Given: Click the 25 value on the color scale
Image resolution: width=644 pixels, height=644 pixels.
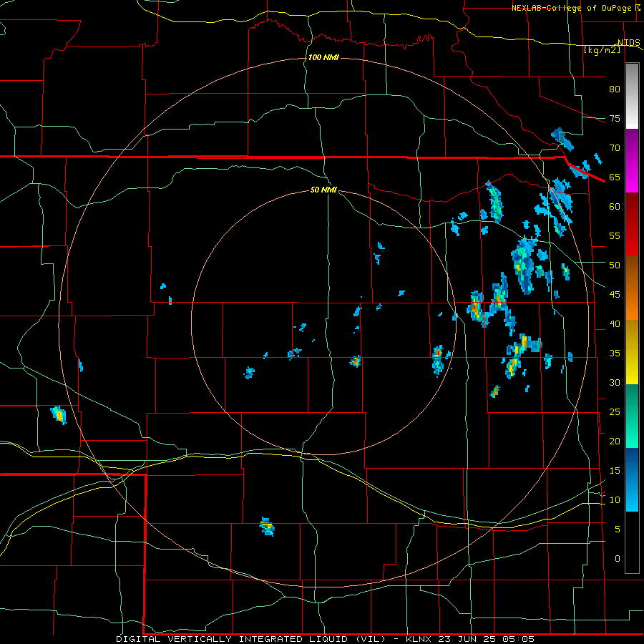Looking at the screenshot, I should click(x=615, y=411).
